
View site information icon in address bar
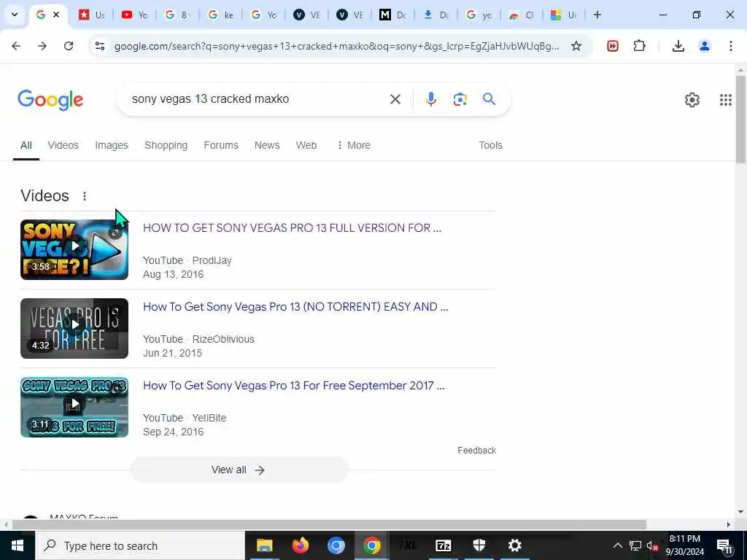pos(100,46)
